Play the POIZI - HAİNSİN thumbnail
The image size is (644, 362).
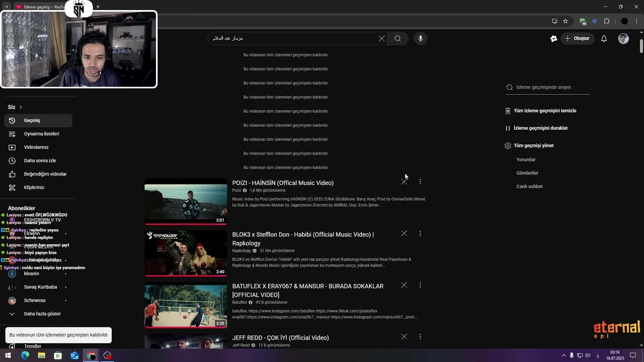pos(186,202)
